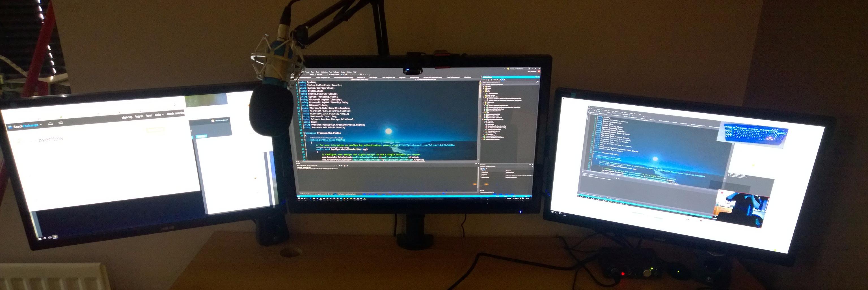The height and width of the screenshot is (290, 868).
Task: Open Task View on the left monitor taskbar
Action: pos(50,238)
